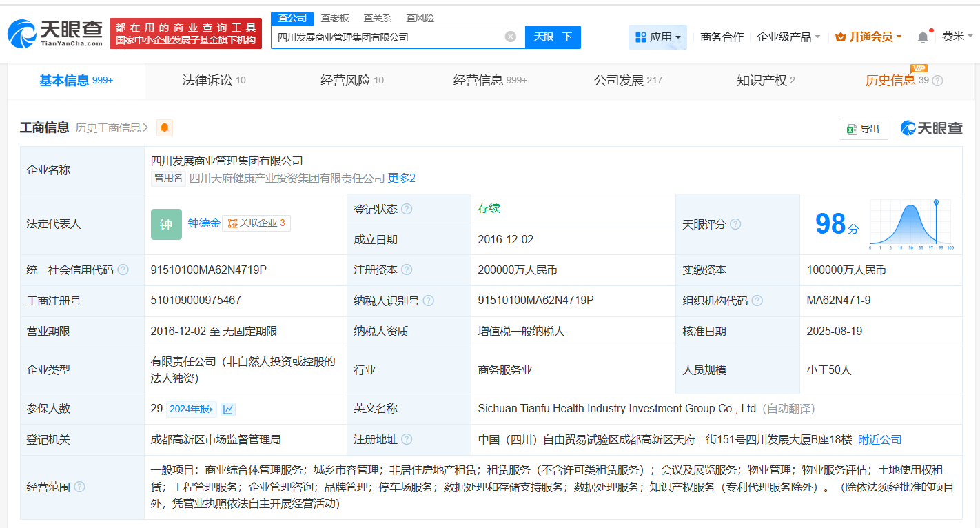This screenshot has height=528, width=980.
Task: Export data with the 导出 button
Action: click(863, 129)
